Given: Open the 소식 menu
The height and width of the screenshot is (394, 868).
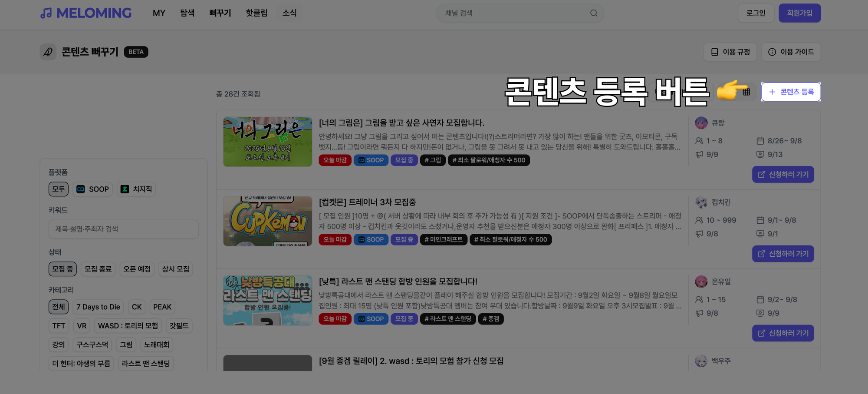Looking at the screenshot, I should 289,13.
